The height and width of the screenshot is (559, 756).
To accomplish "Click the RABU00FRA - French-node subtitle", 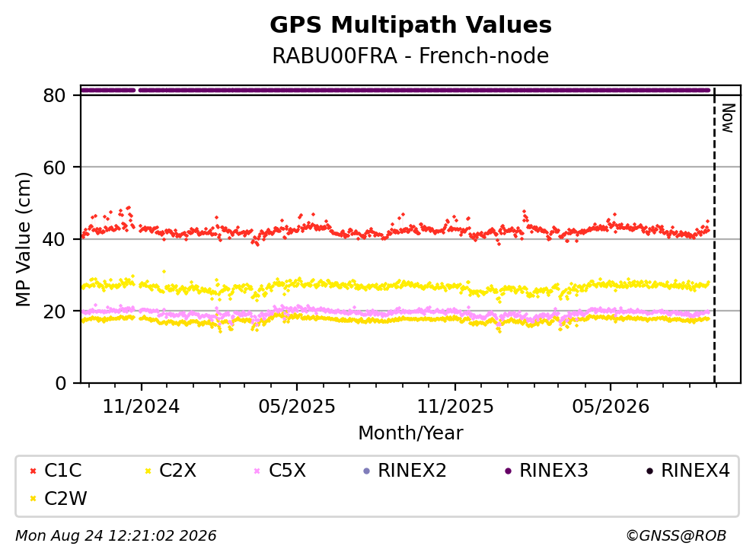I will tap(410, 56).
